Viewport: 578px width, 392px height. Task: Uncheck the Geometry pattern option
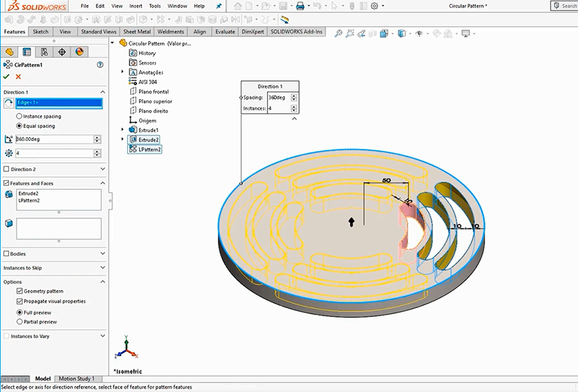coord(19,292)
